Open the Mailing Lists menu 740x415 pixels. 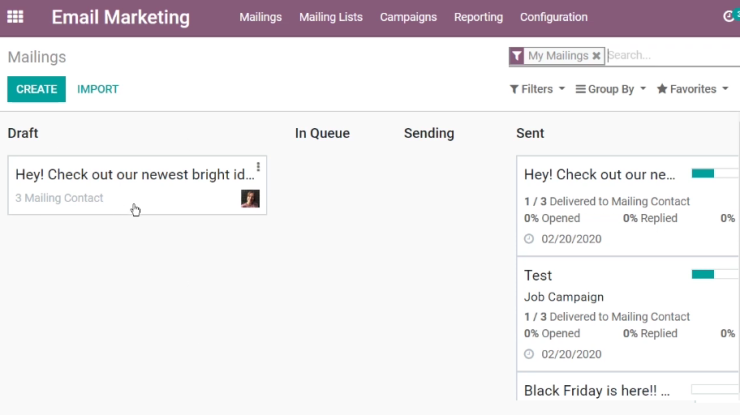click(x=331, y=17)
